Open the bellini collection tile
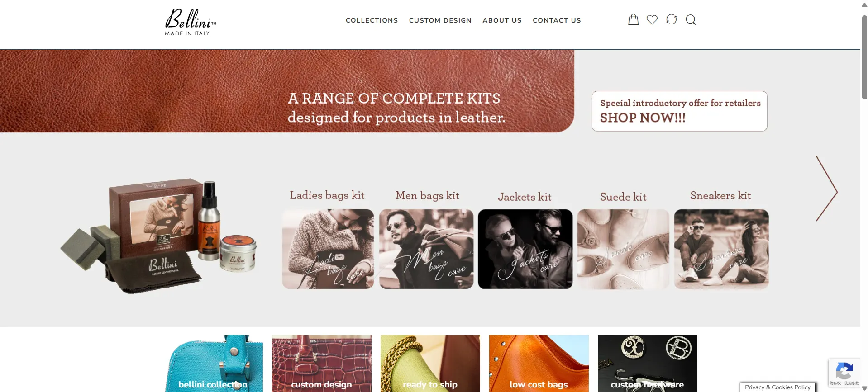Screen dimensions: 868x392 tap(213, 364)
